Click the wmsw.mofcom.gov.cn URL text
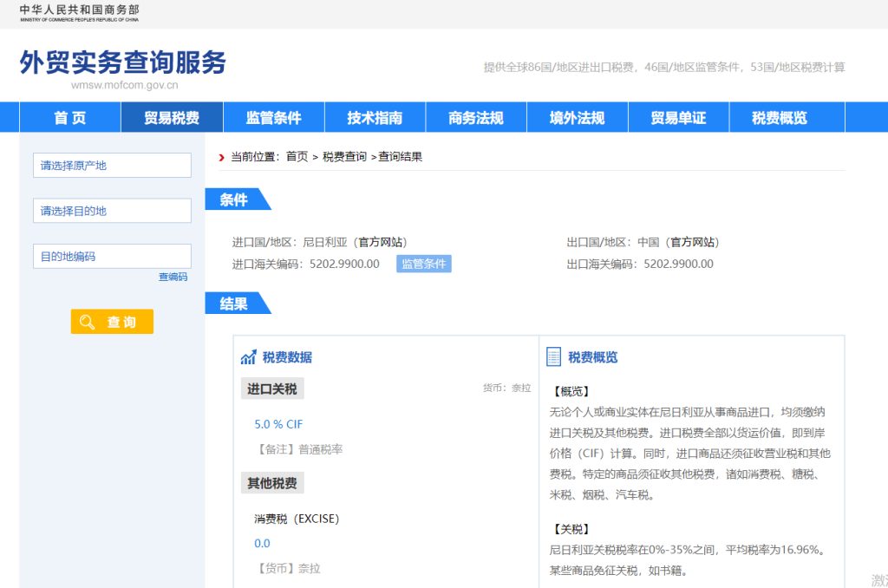 (x=125, y=85)
